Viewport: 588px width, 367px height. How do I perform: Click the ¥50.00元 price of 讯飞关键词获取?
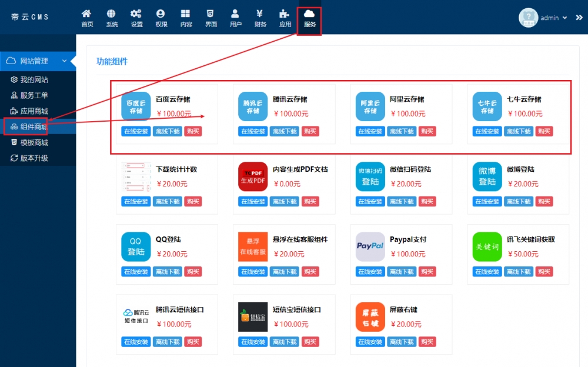click(x=523, y=254)
